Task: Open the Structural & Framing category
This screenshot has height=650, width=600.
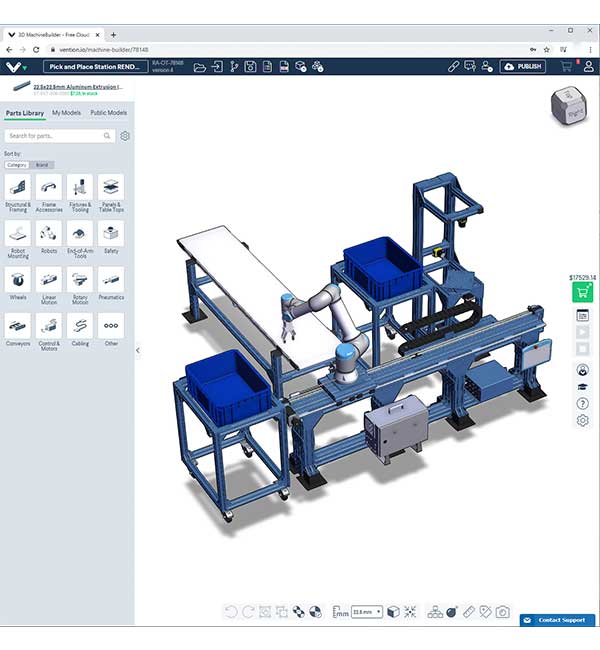Action: point(18,186)
